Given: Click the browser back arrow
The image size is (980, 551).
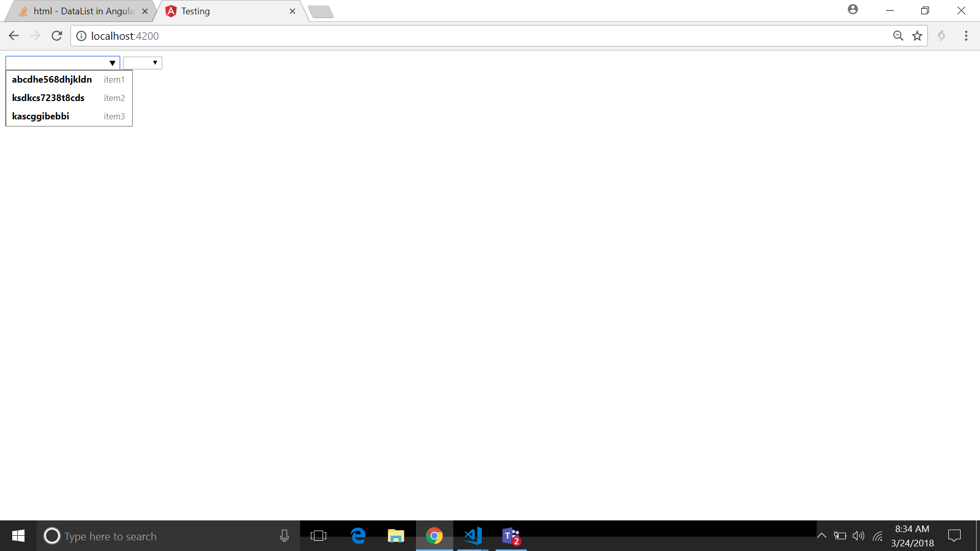Looking at the screenshot, I should pyautogui.click(x=14, y=36).
